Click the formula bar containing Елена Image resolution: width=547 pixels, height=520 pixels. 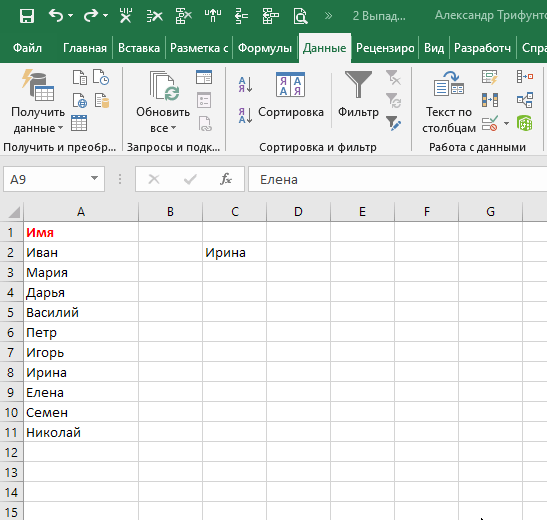pos(397,179)
